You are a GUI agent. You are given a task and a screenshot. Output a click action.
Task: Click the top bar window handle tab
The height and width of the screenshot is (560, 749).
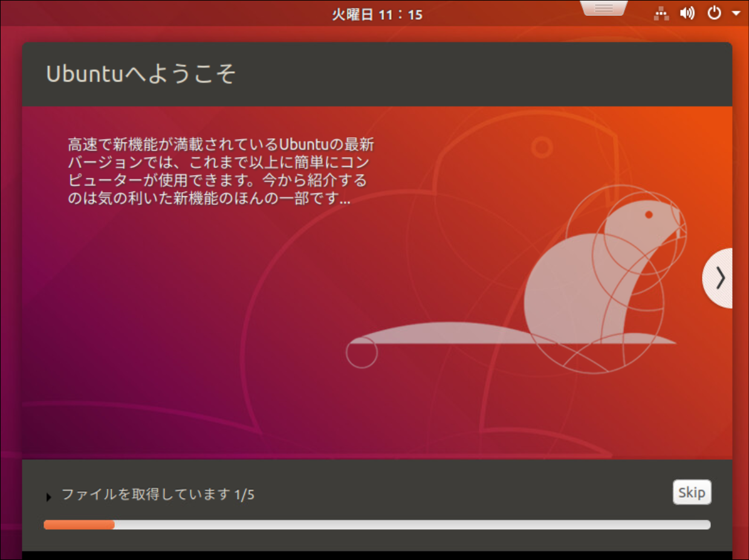pyautogui.click(x=604, y=8)
